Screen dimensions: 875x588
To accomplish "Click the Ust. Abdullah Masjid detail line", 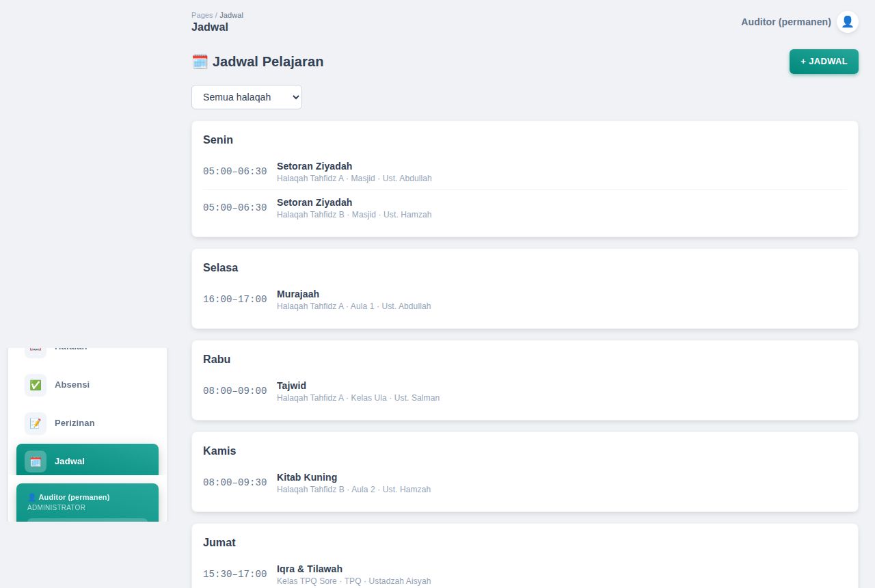I will point(354,178).
